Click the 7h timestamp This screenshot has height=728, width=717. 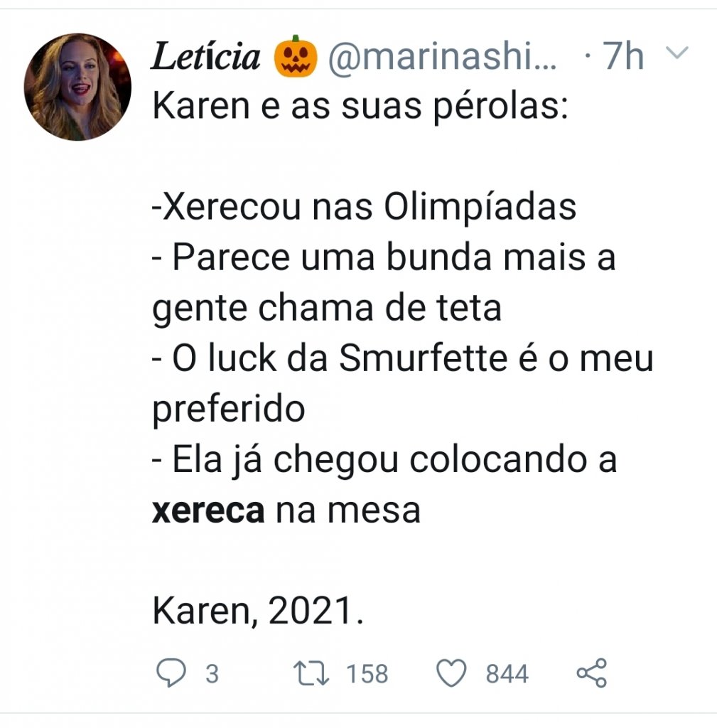tap(622, 56)
